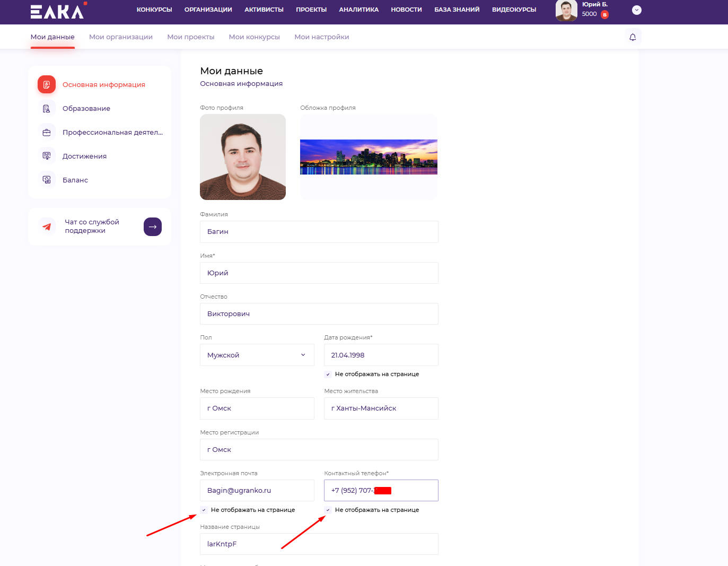Select the Образование sidebar icon
Screen dimensions: 728x566
[47, 109]
